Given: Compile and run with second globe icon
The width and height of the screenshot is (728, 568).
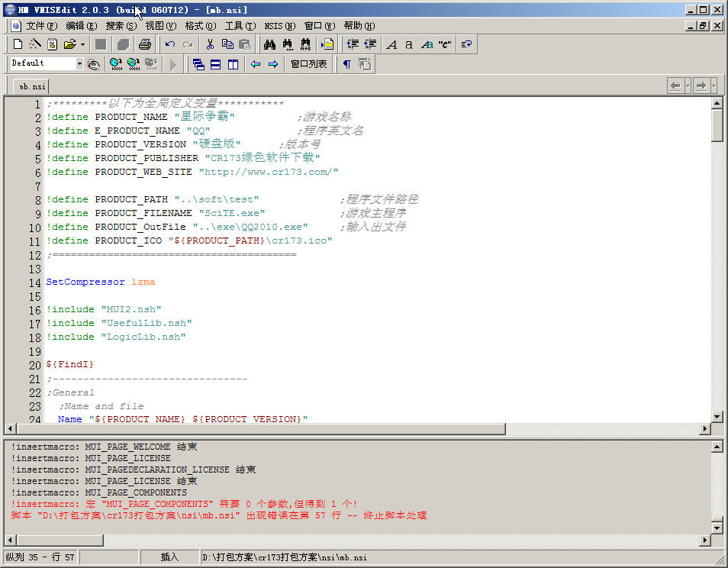Looking at the screenshot, I should (x=134, y=64).
